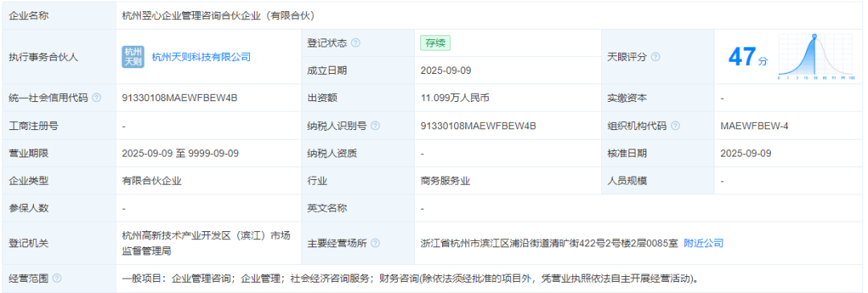
Task: Click the 参保人数 label
Action: 29,209
